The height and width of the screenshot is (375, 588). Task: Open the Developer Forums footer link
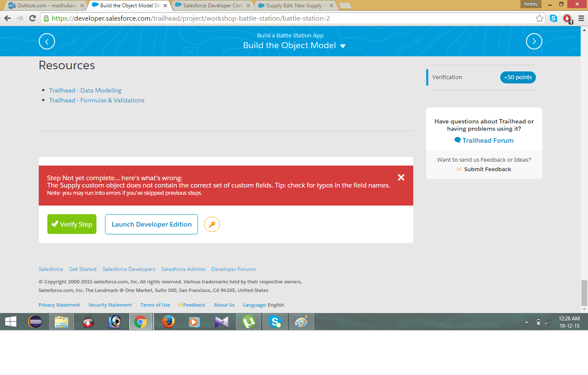(234, 269)
